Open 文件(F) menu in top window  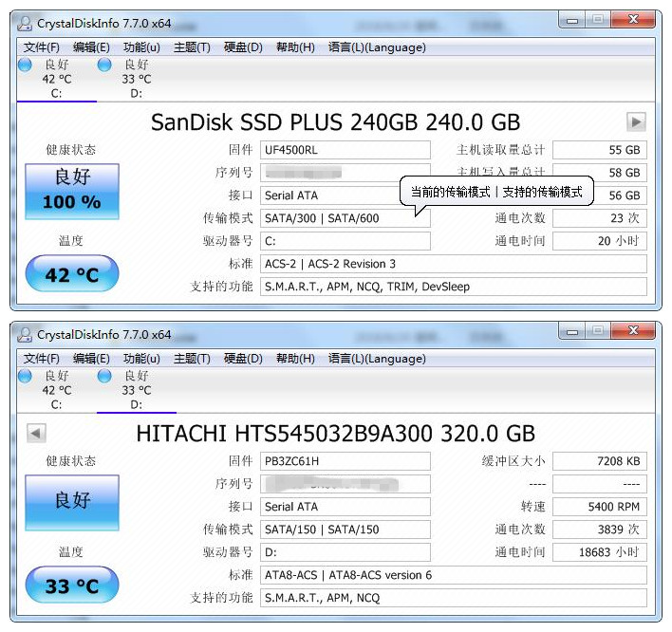pyautogui.click(x=42, y=47)
